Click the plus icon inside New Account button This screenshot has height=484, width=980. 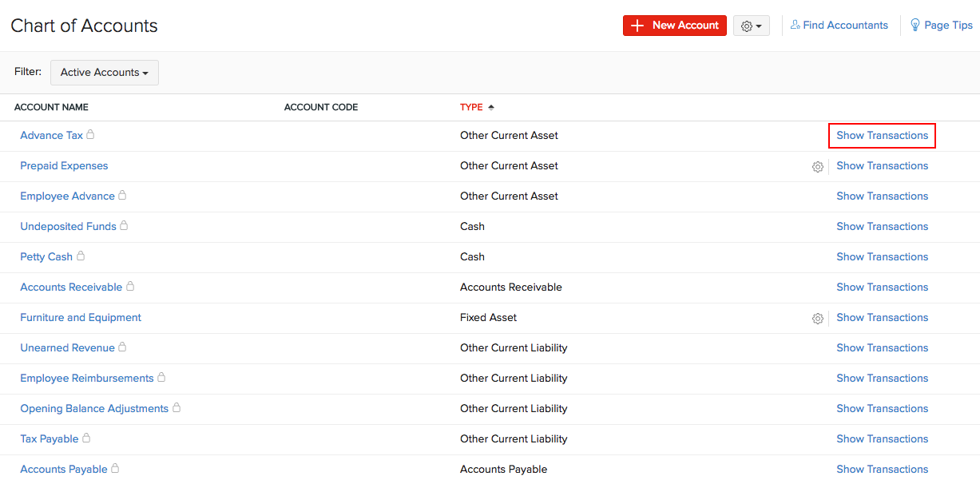click(637, 25)
